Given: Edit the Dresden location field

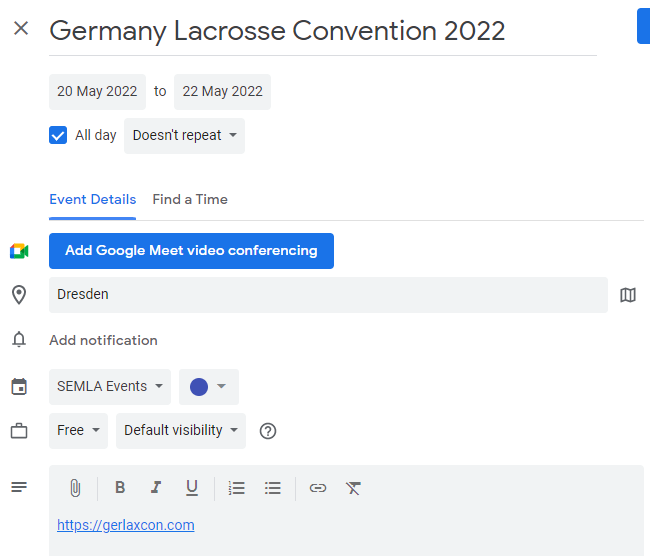Looking at the screenshot, I should pos(328,295).
